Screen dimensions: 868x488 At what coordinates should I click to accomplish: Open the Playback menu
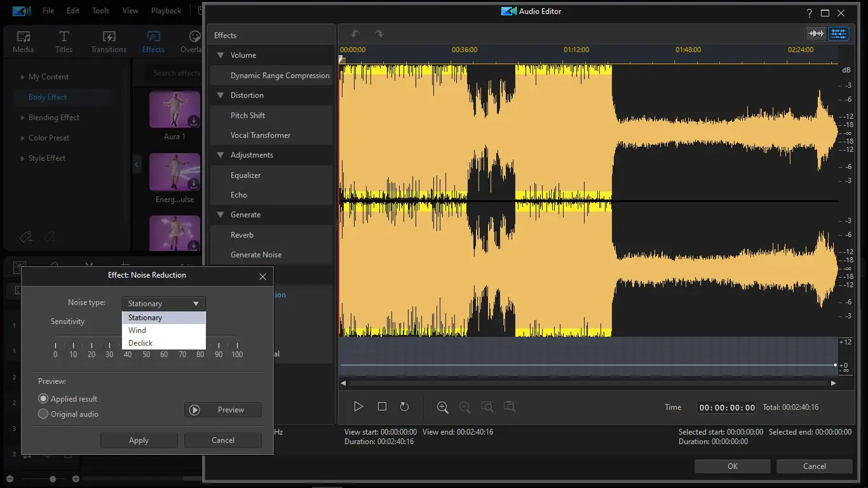click(x=166, y=11)
